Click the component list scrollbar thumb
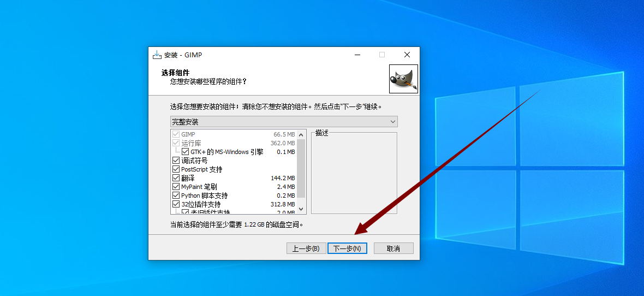This screenshot has width=644, height=296. [x=301, y=168]
